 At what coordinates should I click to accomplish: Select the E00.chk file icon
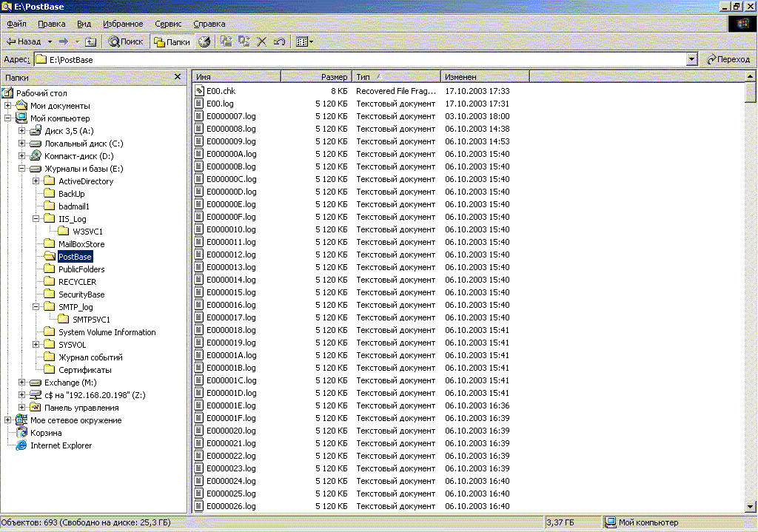pyautogui.click(x=199, y=90)
